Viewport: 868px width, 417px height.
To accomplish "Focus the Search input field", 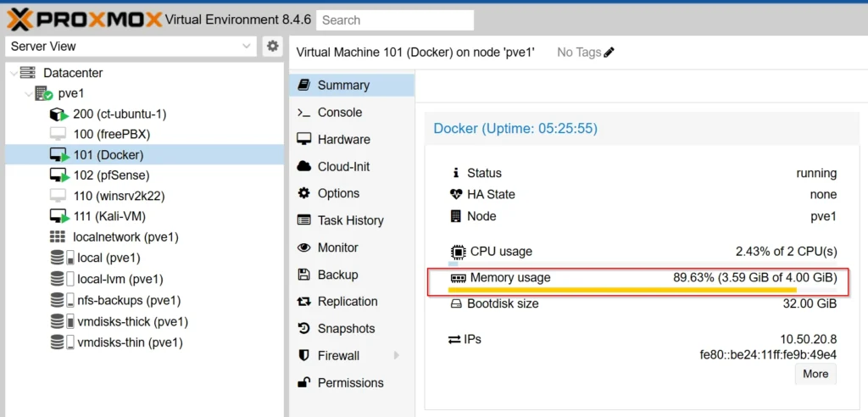I will (x=395, y=20).
